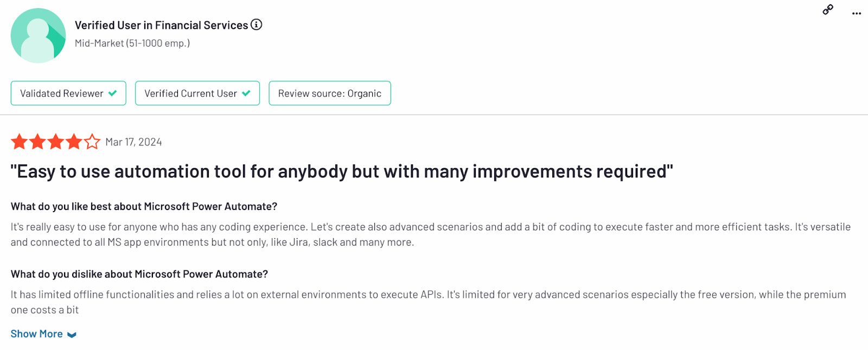Click the 'What do you like best' question heading
Screen dimensions: 868x350
[144, 206]
